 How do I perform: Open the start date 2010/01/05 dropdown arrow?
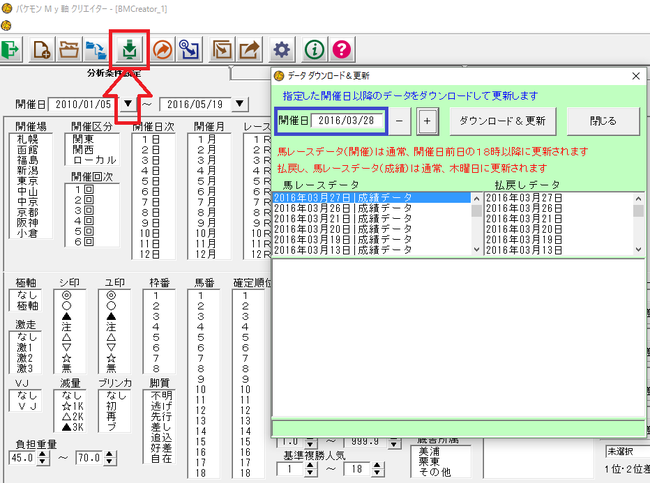[x=128, y=104]
